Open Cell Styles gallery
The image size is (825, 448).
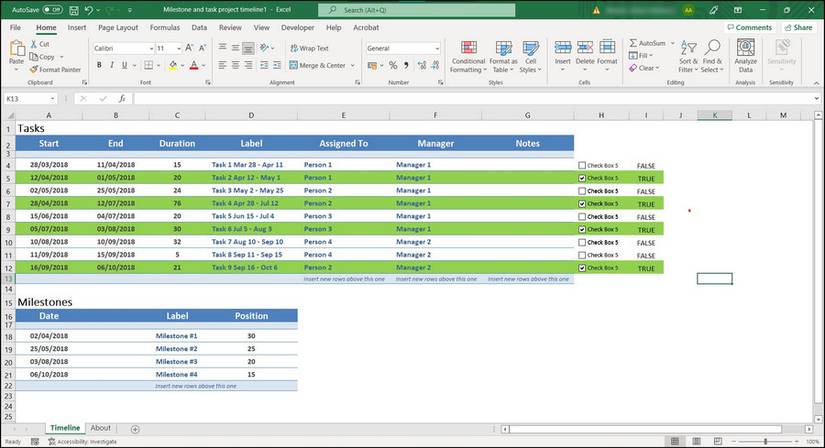(530, 56)
